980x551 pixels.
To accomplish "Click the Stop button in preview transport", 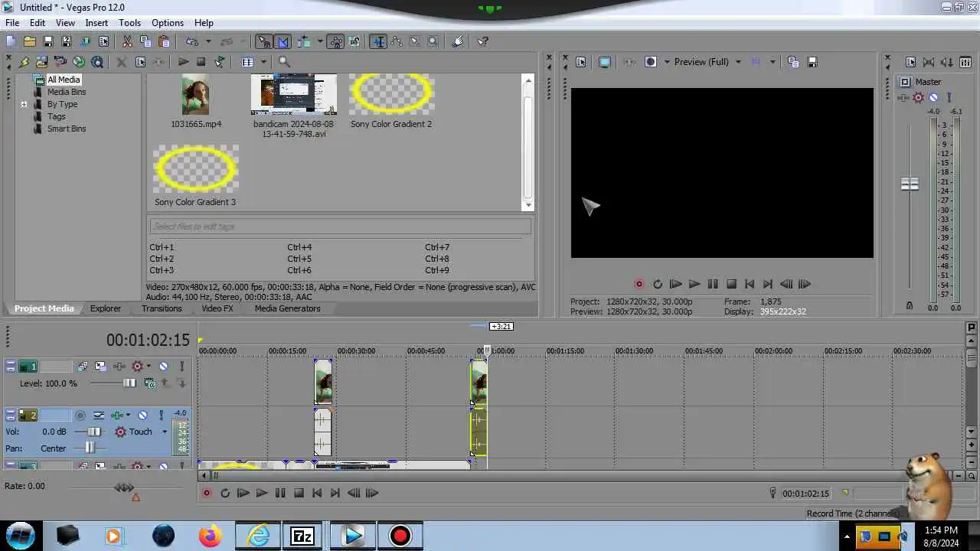I will point(731,284).
